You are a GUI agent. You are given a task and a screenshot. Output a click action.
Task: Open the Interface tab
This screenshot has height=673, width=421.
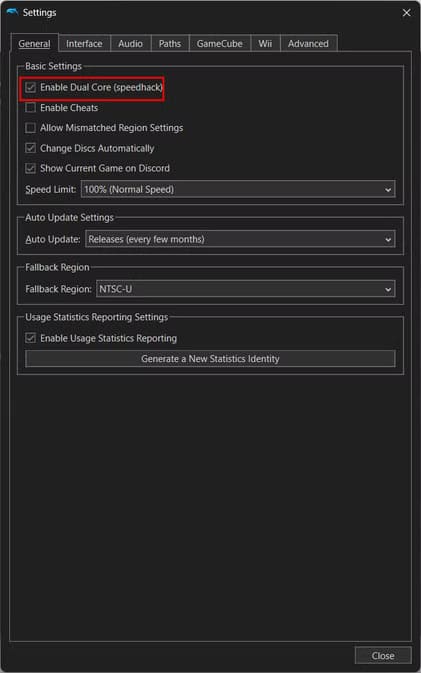[x=84, y=43]
